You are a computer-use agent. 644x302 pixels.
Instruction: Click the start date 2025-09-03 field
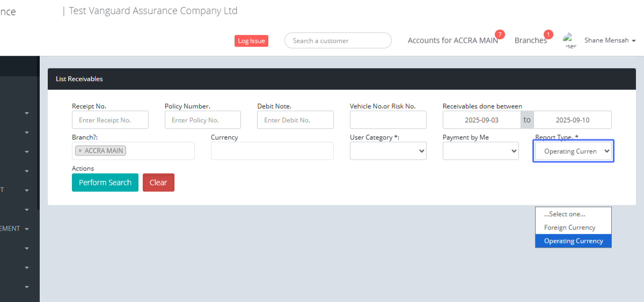click(481, 120)
